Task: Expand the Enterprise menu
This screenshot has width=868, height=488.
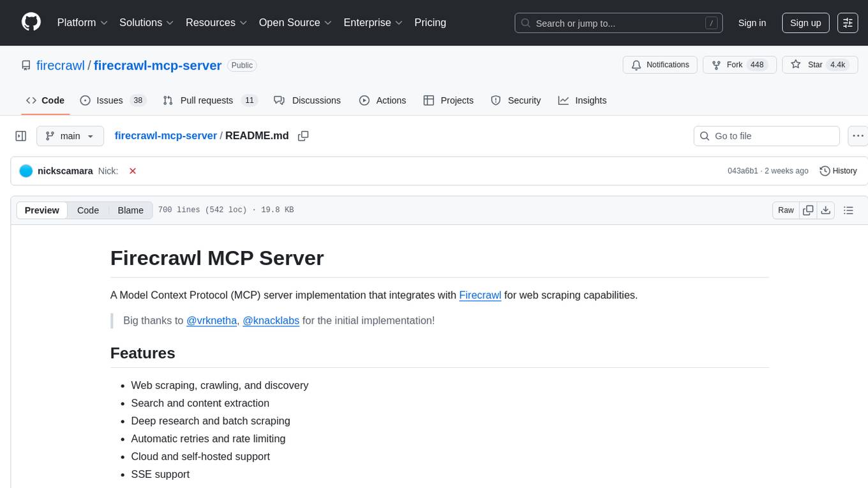Action: [373, 22]
